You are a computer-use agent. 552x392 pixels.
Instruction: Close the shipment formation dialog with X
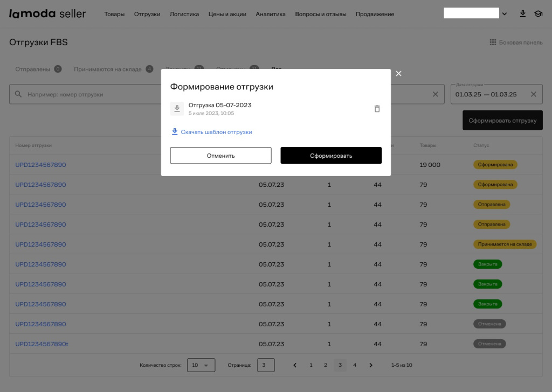(x=398, y=74)
